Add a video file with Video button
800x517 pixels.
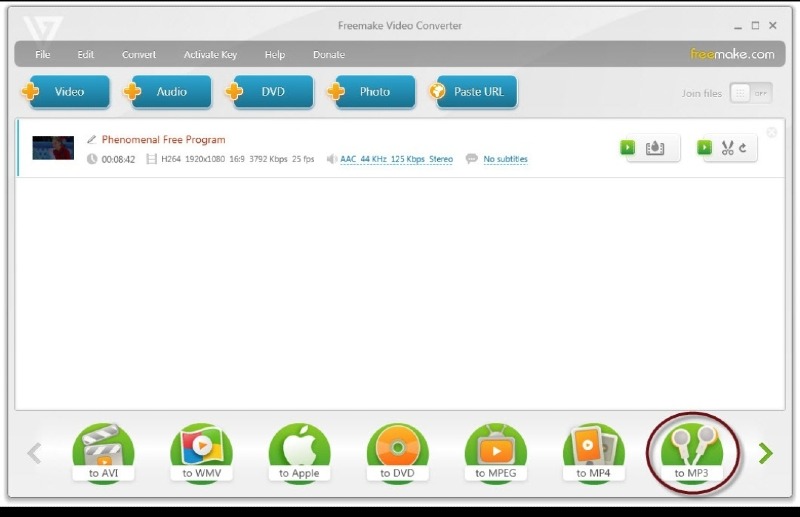[66, 92]
